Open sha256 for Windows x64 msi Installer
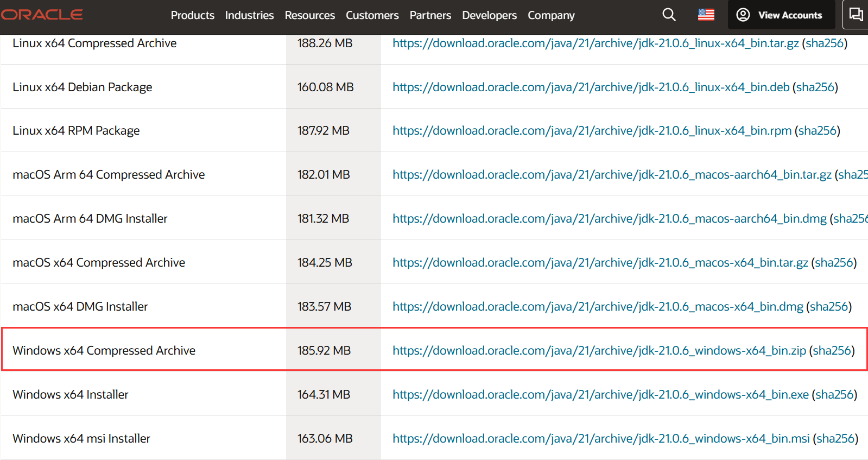868x460 pixels. 835,438
